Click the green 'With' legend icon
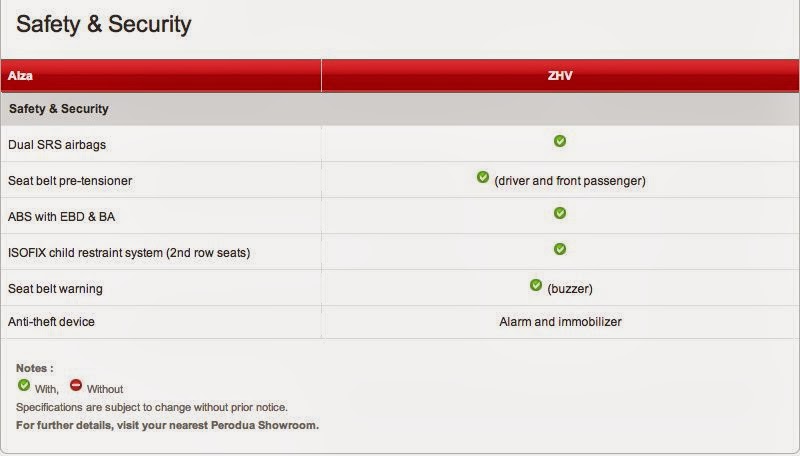The height and width of the screenshot is (456, 800). coord(24,385)
